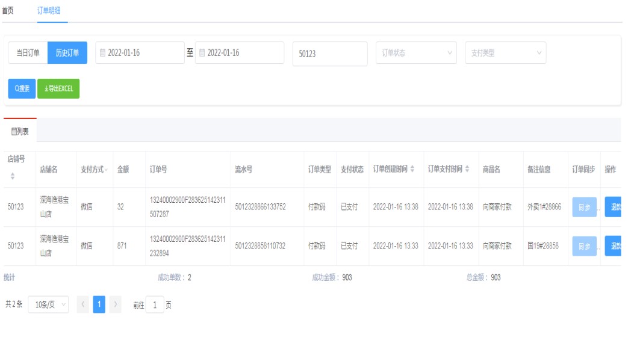
Task: Click the store number field containing 50123
Action: coord(329,54)
